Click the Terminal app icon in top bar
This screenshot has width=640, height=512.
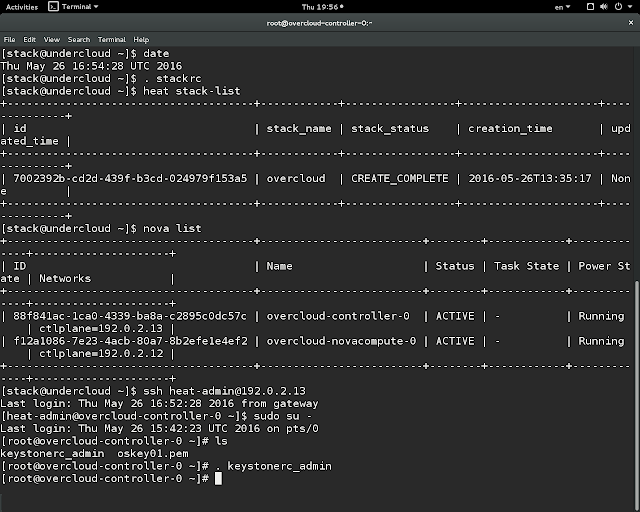54,6
